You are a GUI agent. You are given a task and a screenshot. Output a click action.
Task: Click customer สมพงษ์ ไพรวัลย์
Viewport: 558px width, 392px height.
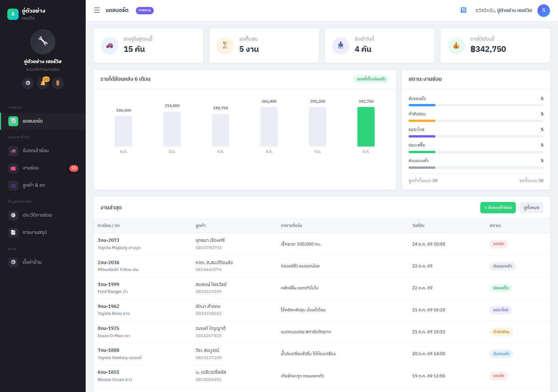pyautogui.click(x=211, y=284)
